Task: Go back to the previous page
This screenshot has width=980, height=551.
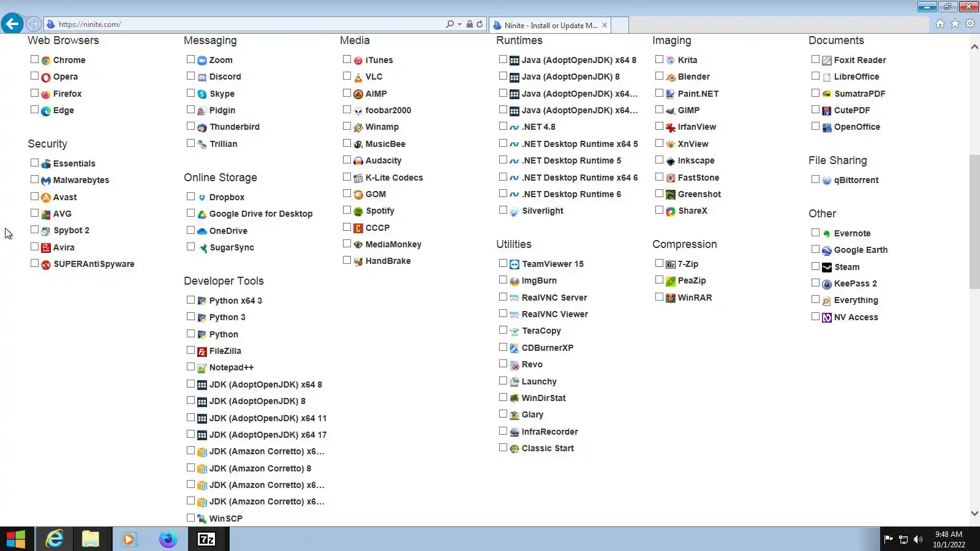Action: [12, 24]
